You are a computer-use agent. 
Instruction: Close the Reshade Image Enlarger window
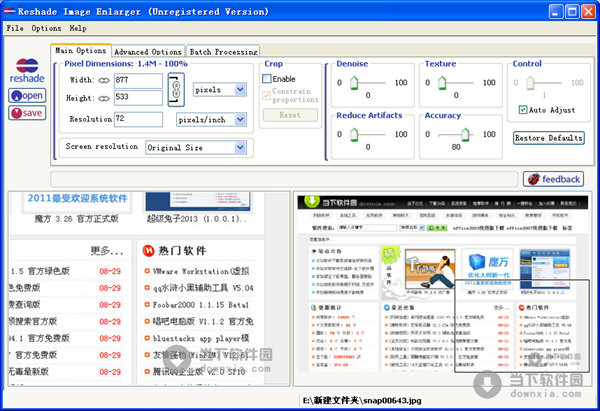588,11
